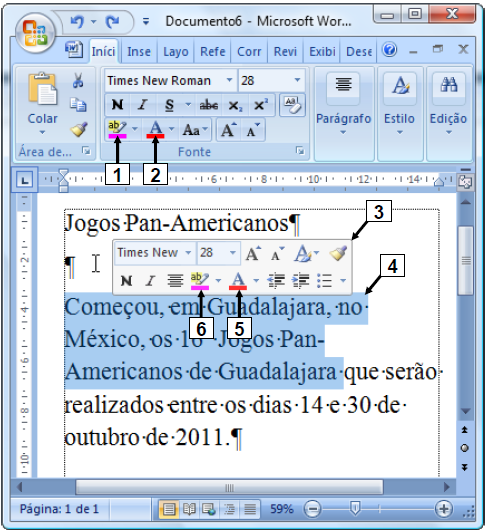The width and height of the screenshot is (486, 530).
Task: Expand mini toolbar font name dropdown
Action: click(x=188, y=252)
